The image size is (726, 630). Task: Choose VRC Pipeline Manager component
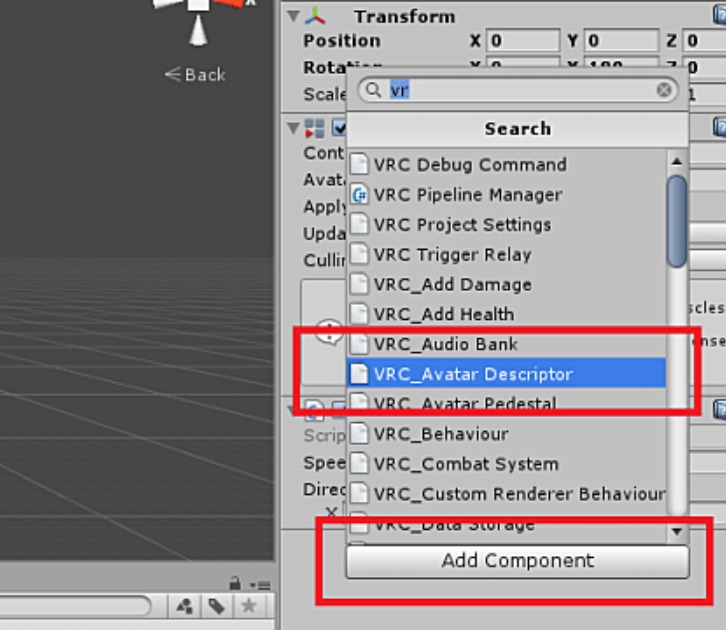pos(507,195)
